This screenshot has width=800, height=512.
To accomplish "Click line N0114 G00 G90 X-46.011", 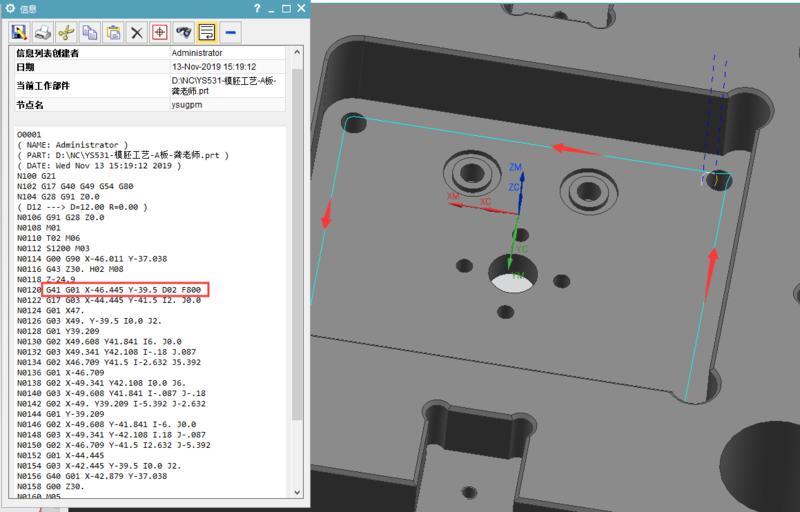I will click(92, 259).
